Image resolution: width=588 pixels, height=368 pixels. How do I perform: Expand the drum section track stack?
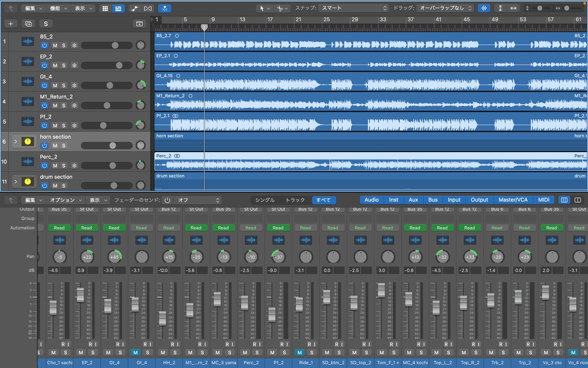(15, 181)
